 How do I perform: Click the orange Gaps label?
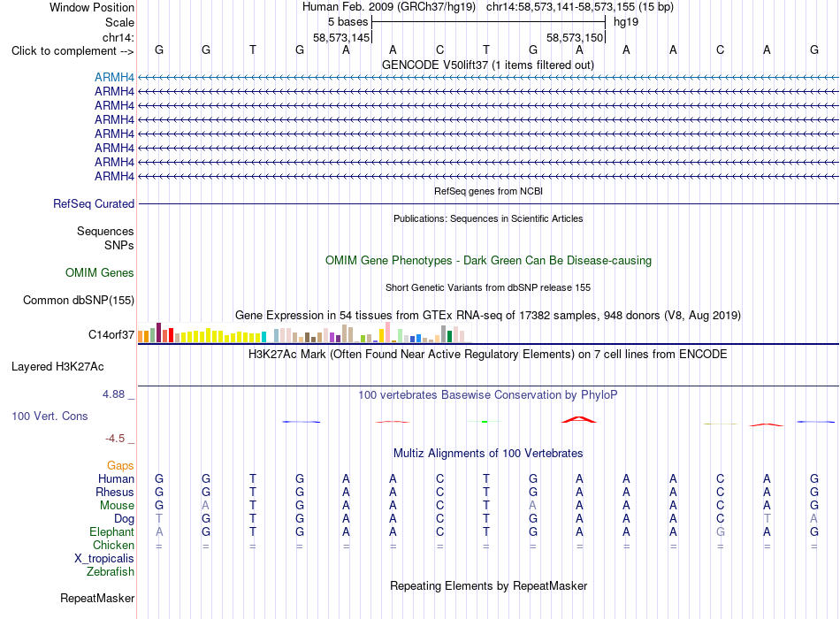[120, 466]
